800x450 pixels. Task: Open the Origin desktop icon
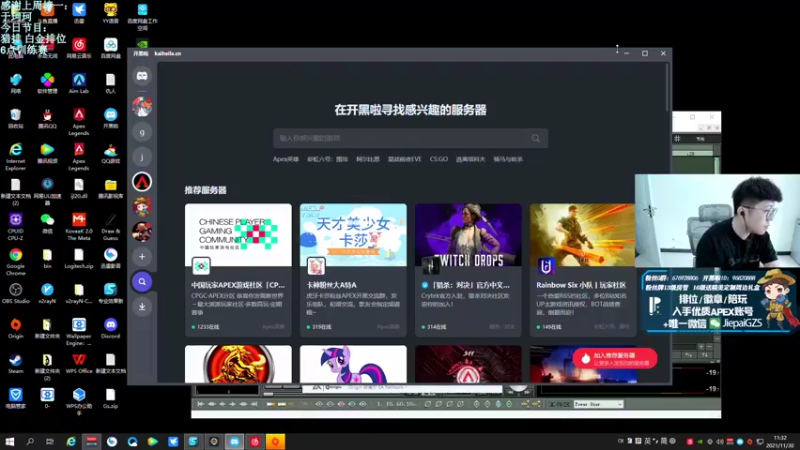(x=16, y=329)
